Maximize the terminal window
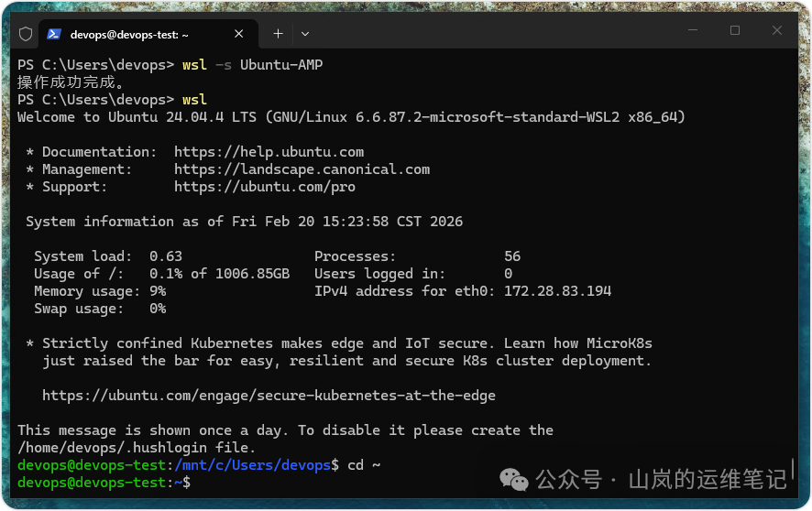812x511 pixels. [x=735, y=30]
